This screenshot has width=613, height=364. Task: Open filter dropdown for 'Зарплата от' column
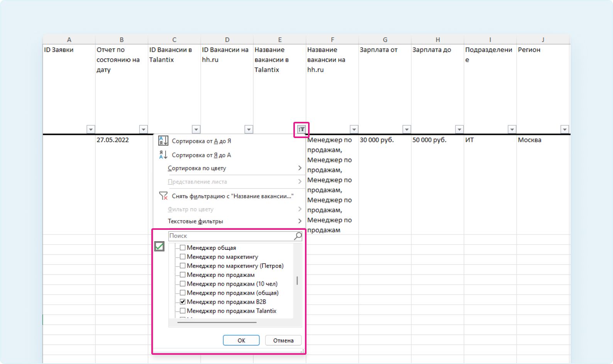pos(406,130)
